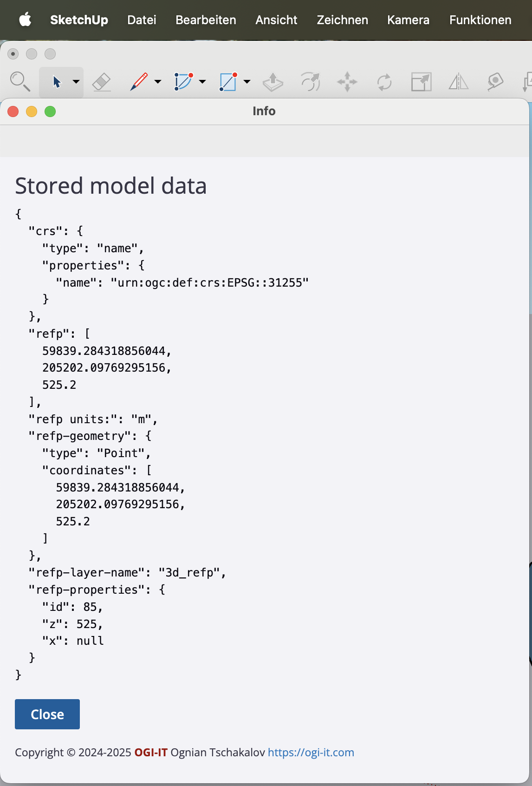Choose the Flip mirror tool
This screenshot has height=786, width=532.
pos(459,82)
